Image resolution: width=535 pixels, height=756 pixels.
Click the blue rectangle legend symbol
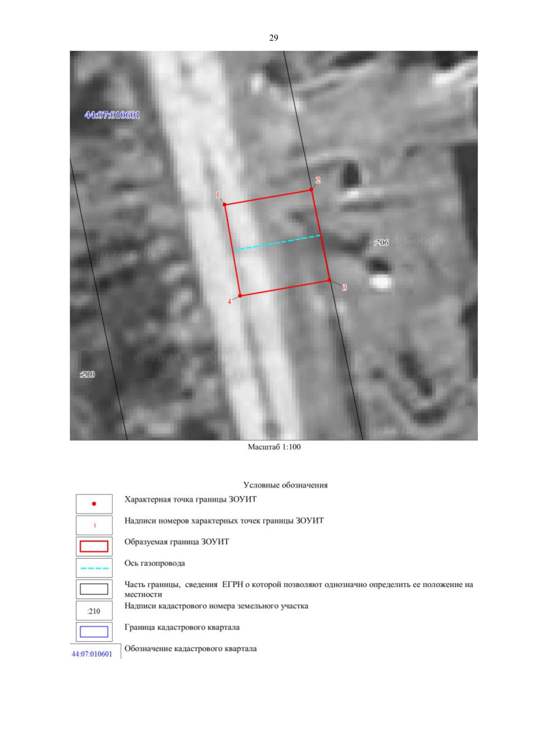point(94,632)
